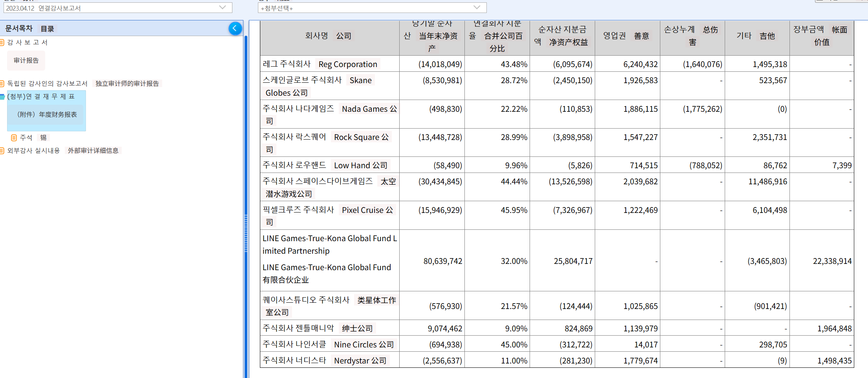Select 주식회사 젠틀매니악 company cell
This screenshot has width=868, height=378.
click(330, 328)
